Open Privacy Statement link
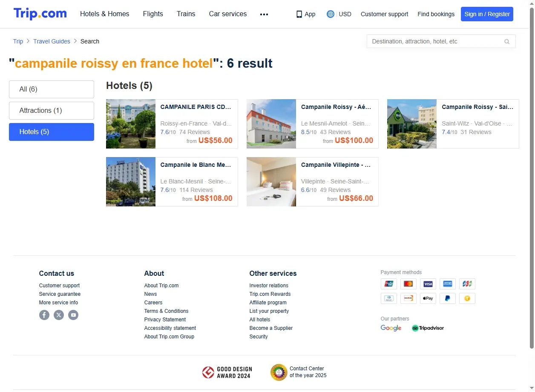535x392 pixels. [165, 320]
